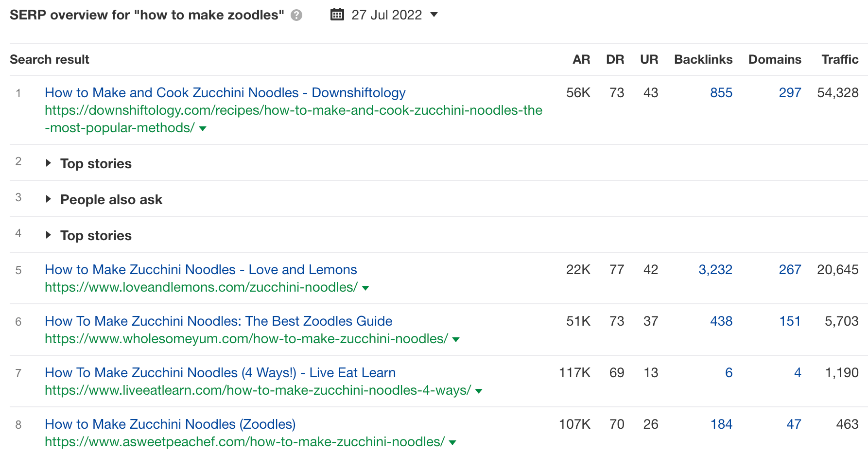Viewport: 868px width, 454px height.
Task: Open the 27 Jul 2022 date dropdown
Action: pyautogui.click(x=433, y=15)
